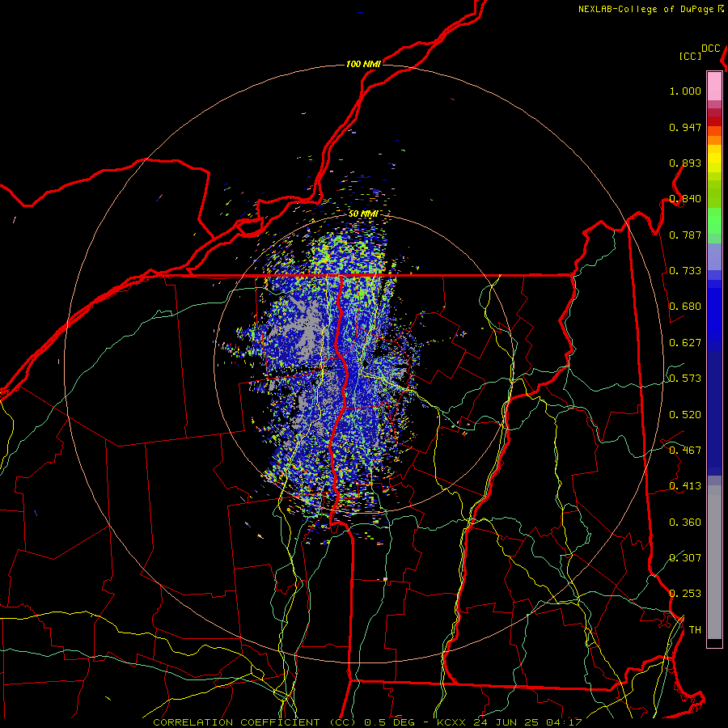Click the 0.5 DEG elevation text
This screenshot has width=728, height=728.
pyautogui.click(x=390, y=722)
